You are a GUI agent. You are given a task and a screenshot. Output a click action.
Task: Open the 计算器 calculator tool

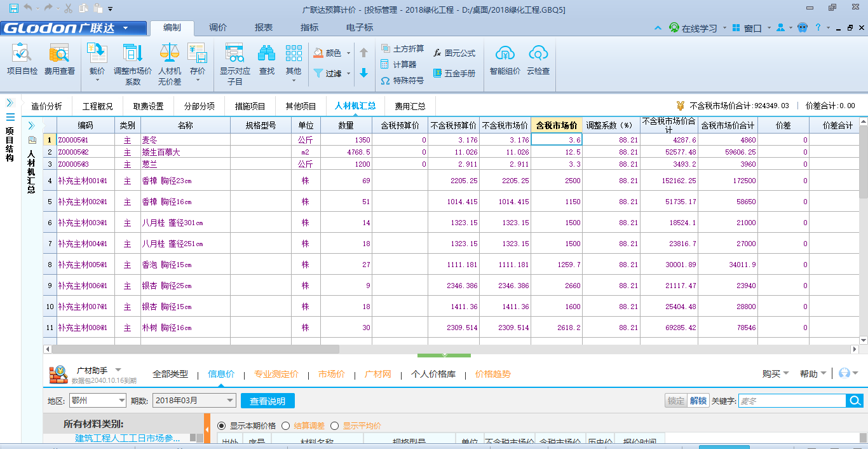(x=398, y=64)
